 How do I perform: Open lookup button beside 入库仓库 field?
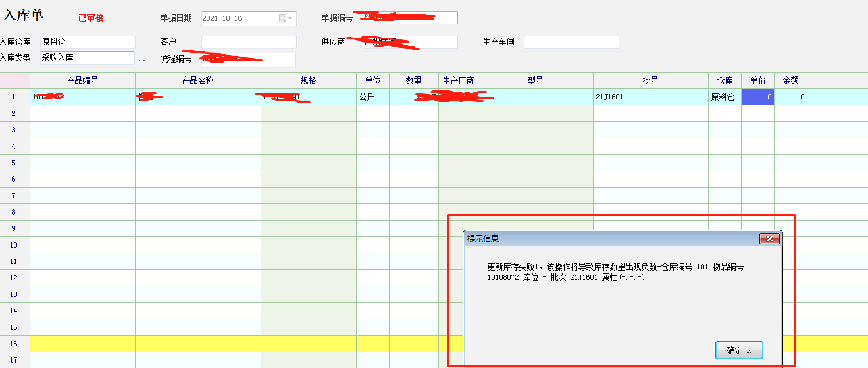point(143,43)
